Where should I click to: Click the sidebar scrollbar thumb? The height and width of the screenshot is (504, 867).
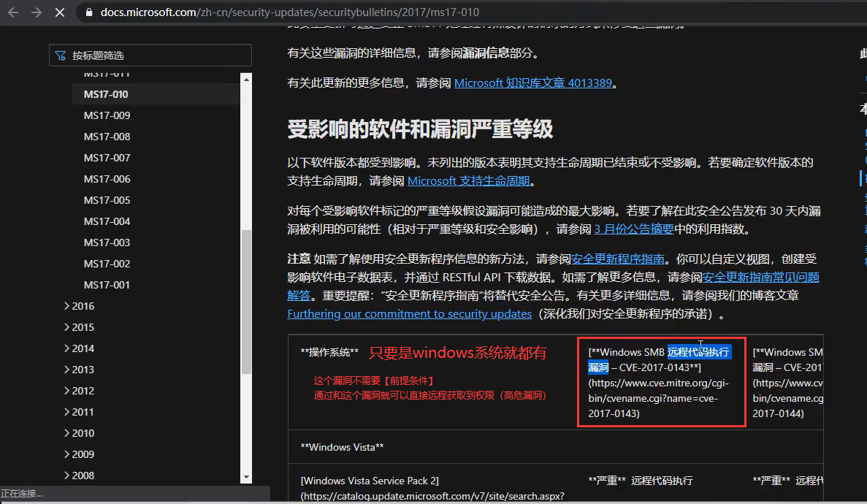[246, 302]
